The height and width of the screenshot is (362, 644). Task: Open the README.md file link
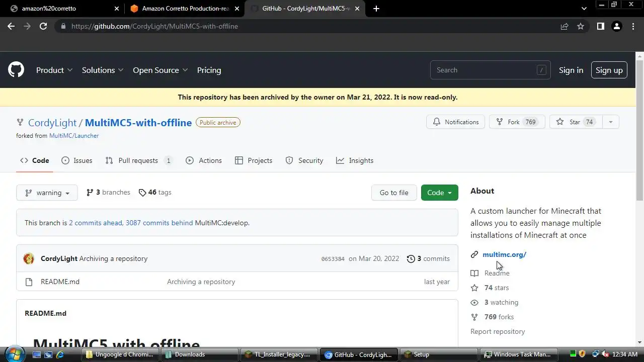coord(60,282)
